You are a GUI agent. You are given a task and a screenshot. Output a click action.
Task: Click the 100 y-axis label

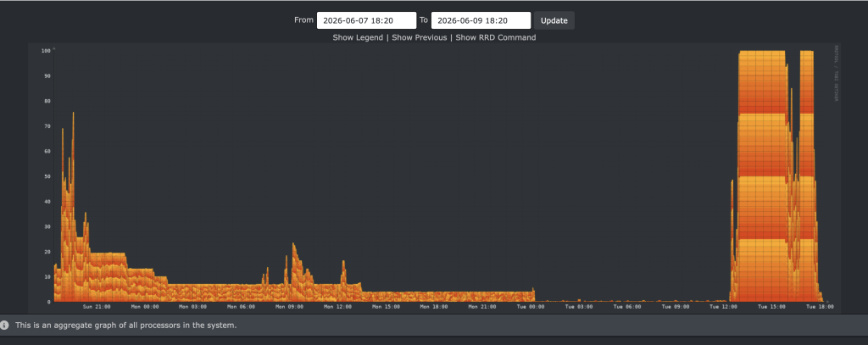tap(46, 51)
